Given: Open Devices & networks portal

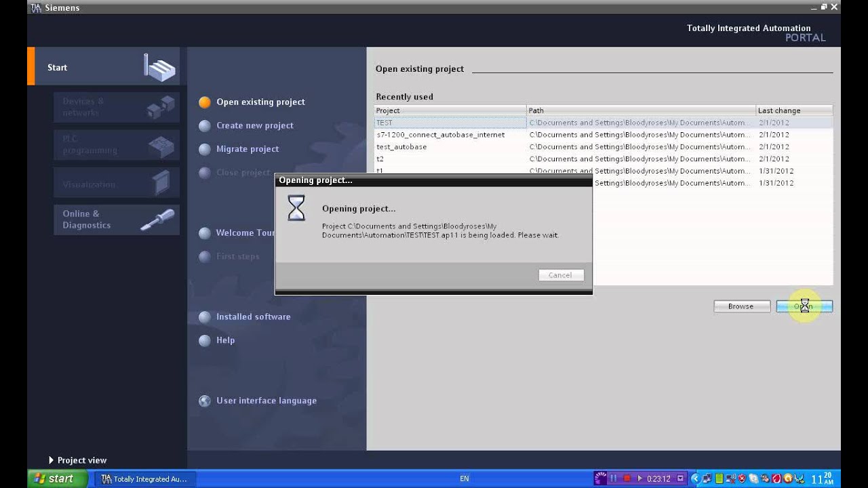Looking at the screenshot, I should [117, 107].
